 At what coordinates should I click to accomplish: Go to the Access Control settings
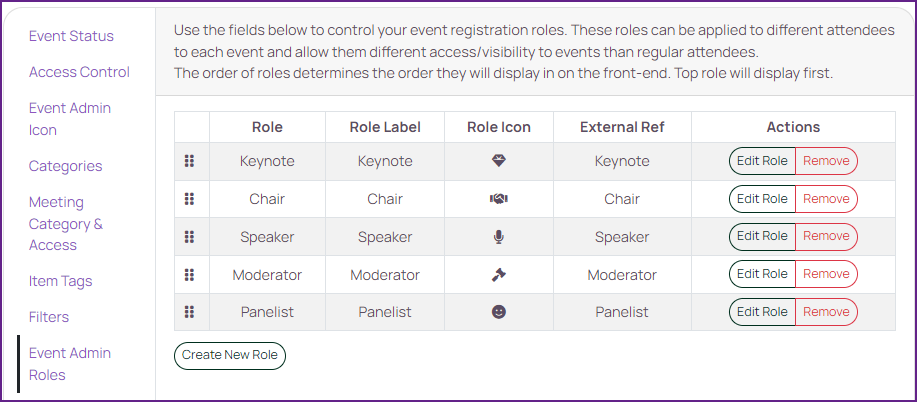80,72
